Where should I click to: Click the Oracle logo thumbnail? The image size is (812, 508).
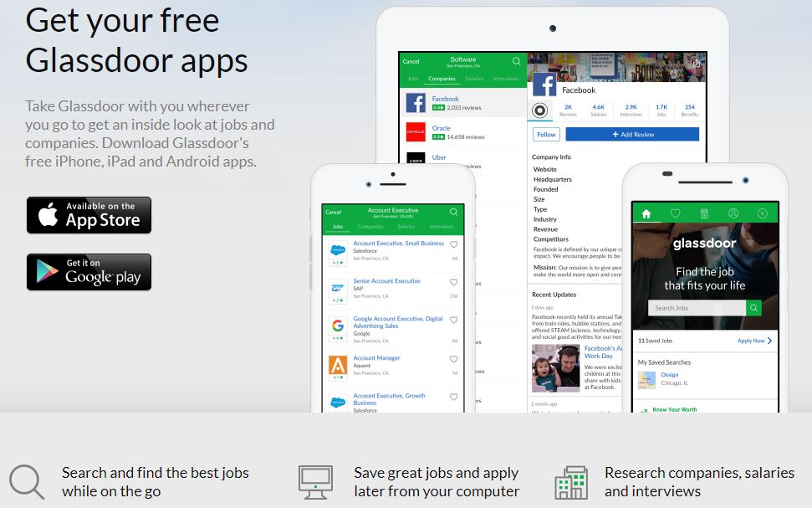point(416,132)
